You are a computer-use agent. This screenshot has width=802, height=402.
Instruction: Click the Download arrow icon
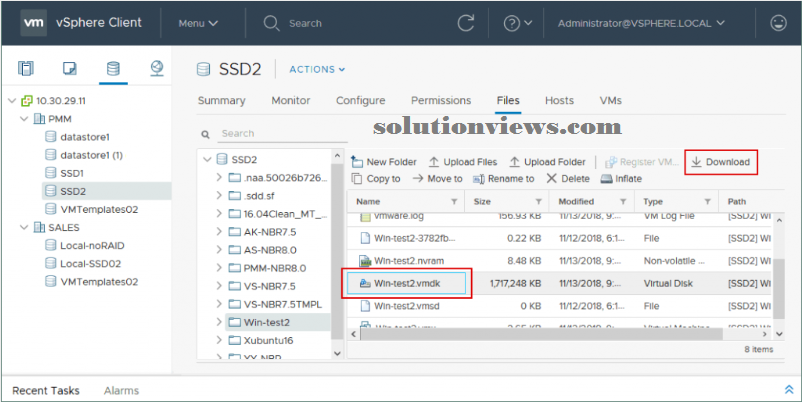coord(696,162)
